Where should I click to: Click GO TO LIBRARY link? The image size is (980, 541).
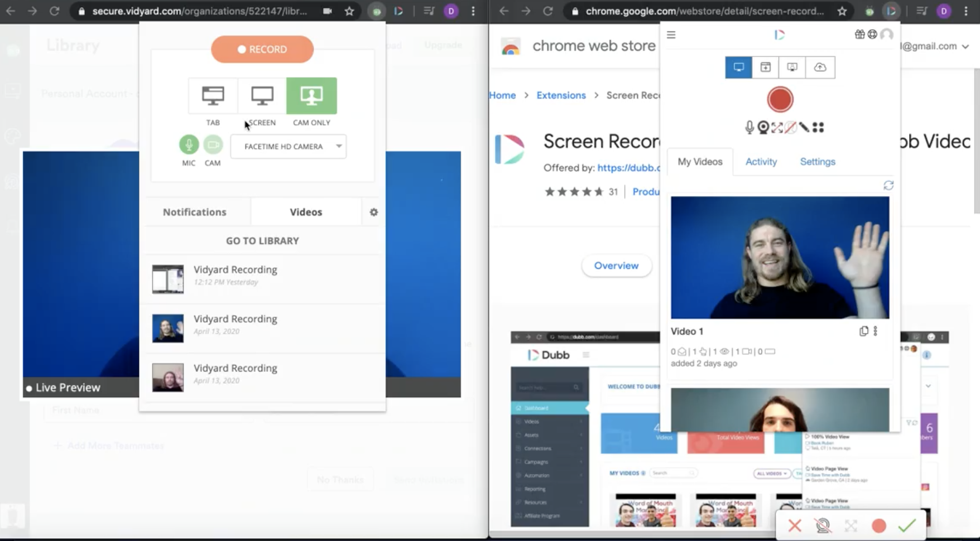coord(262,240)
